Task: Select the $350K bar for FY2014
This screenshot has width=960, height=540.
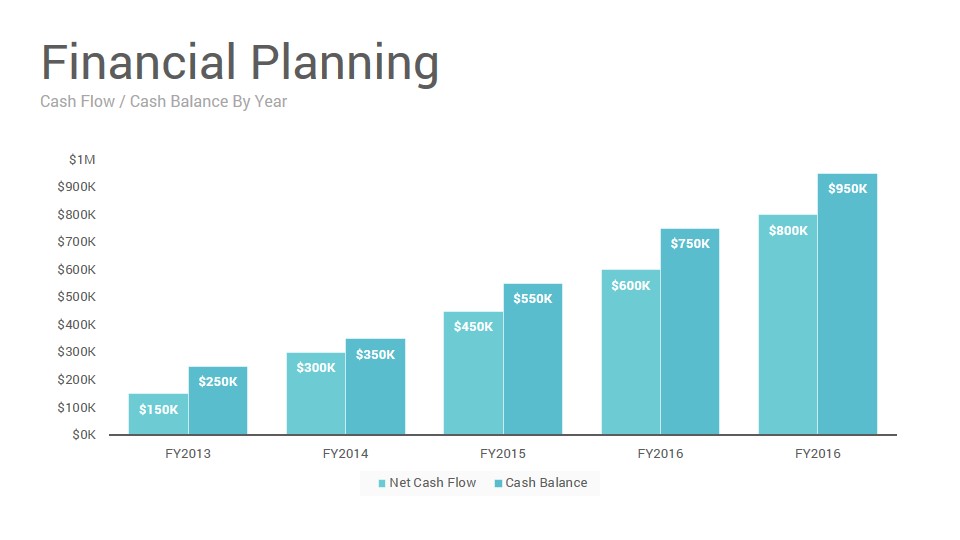Action: pyautogui.click(x=375, y=386)
